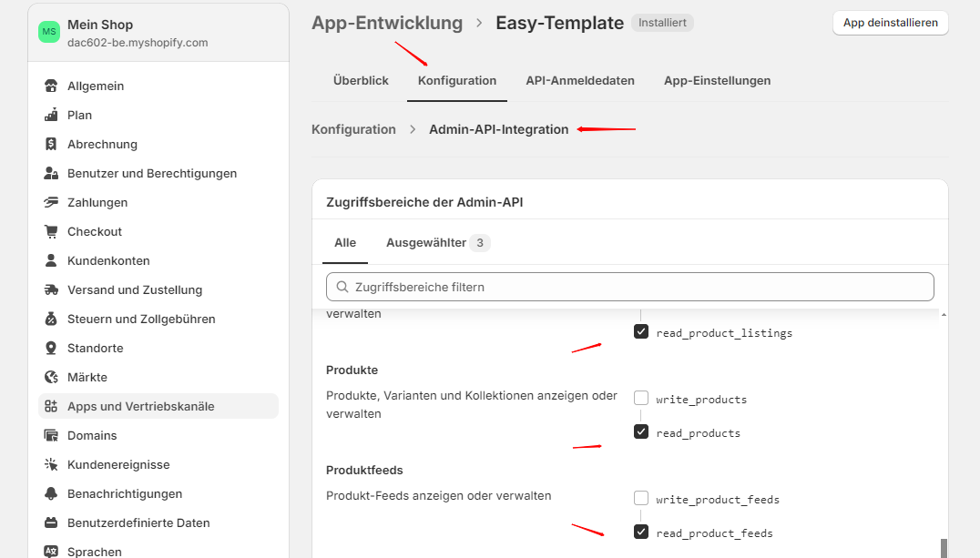Click the Allgemein store icon in sidebar
The height and width of the screenshot is (558, 980).
click(x=51, y=86)
